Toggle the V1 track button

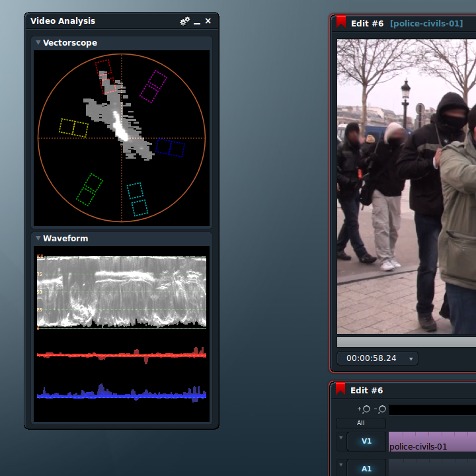[x=366, y=442]
